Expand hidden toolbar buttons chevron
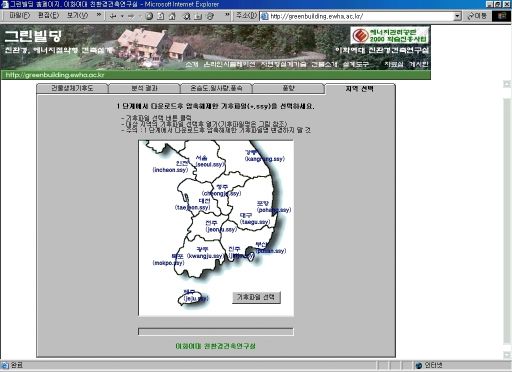 click(x=227, y=15)
